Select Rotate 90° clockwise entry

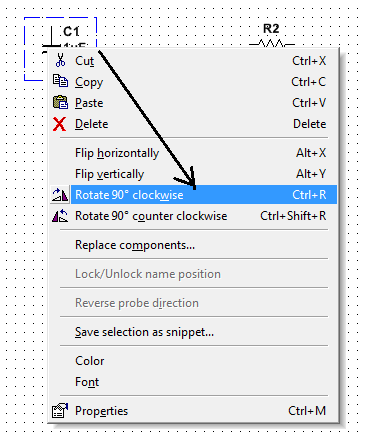pos(193,195)
